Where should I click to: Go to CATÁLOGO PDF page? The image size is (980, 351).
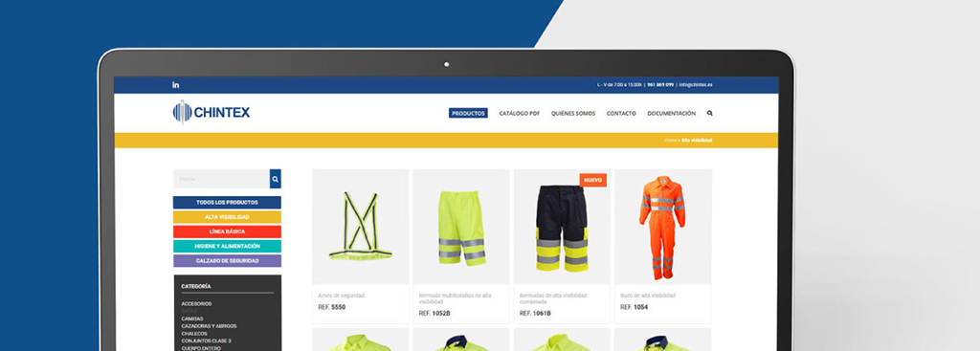pos(520,113)
